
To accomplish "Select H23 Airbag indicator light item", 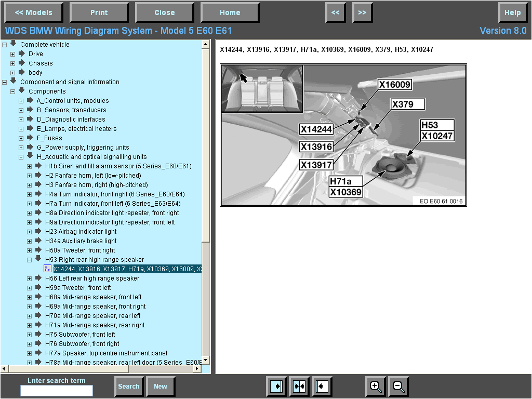I will [x=81, y=232].
